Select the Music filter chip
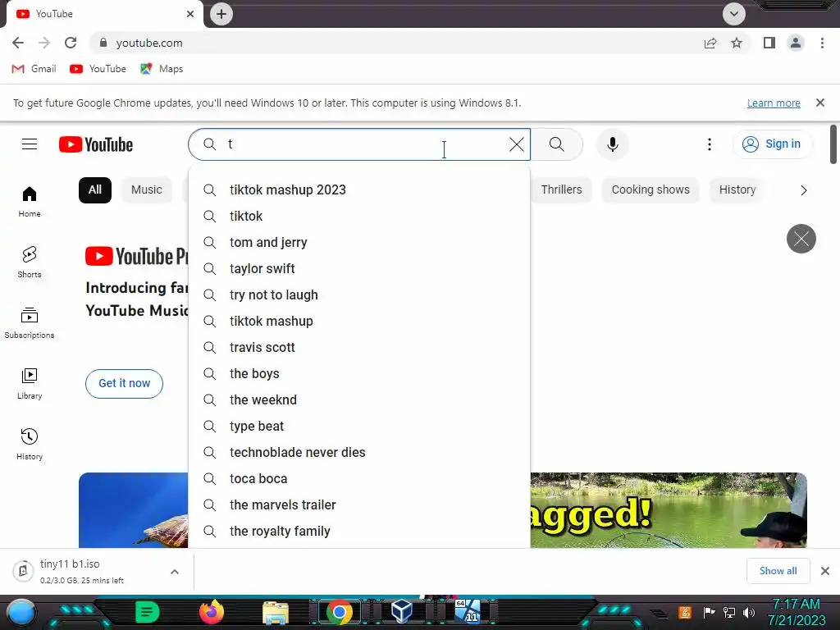 [x=147, y=190]
